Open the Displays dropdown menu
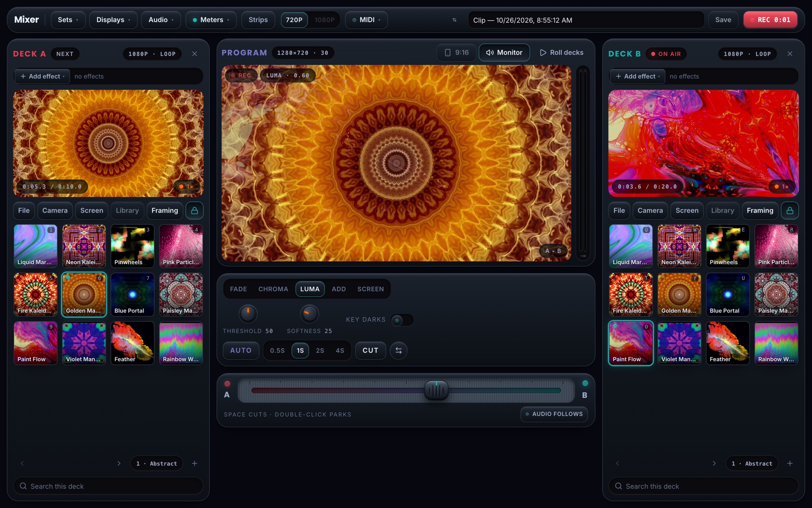Image resolution: width=812 pixels, height=508 pixels. pyautogui.click(x=113, y=20)
